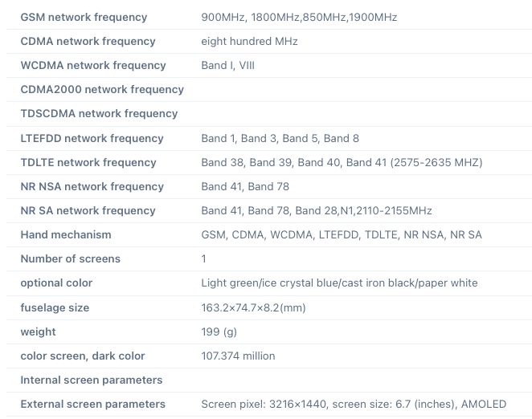Click the Number of screens label
This screenshot has width=532, height=419.
tap(70, 258)
